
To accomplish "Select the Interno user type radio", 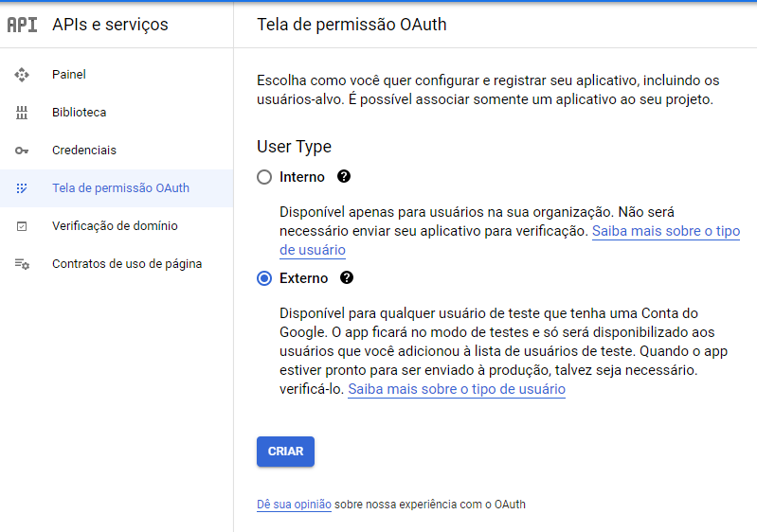I will pyautogui.click(x=264, y=177).
